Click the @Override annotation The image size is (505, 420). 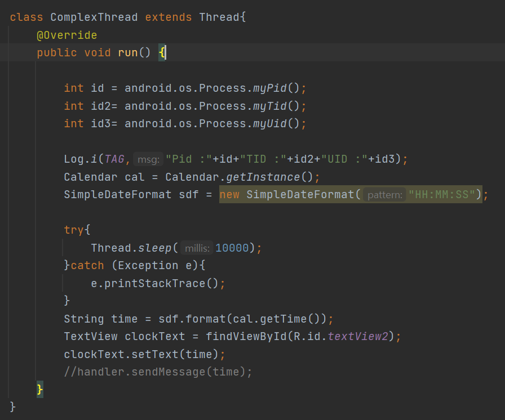click(x=67, y=35)
